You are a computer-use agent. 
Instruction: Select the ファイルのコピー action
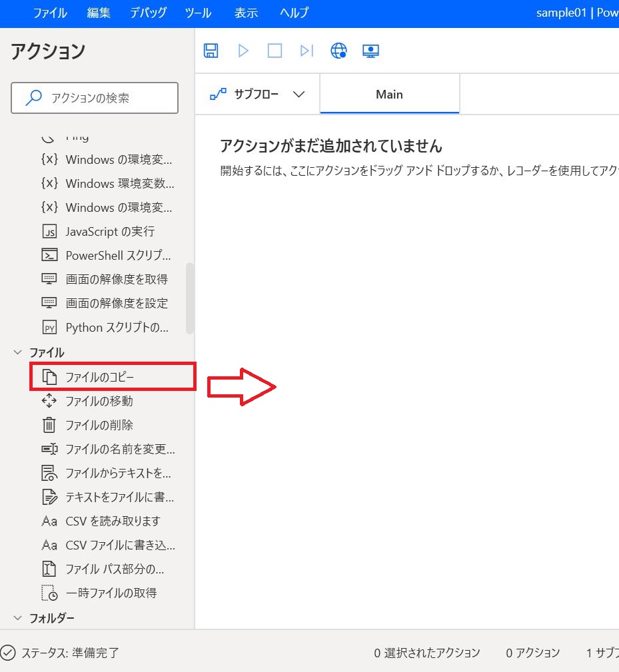pos(100,377)
